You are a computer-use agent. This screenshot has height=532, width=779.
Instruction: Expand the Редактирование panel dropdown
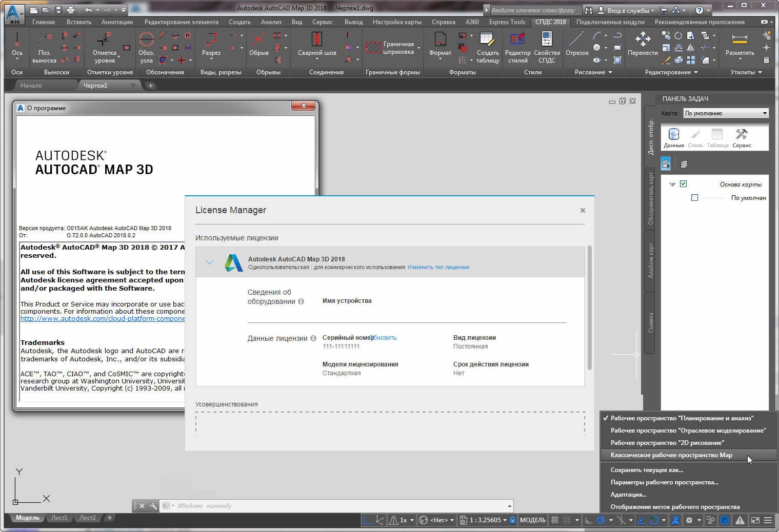click(671, 72)
